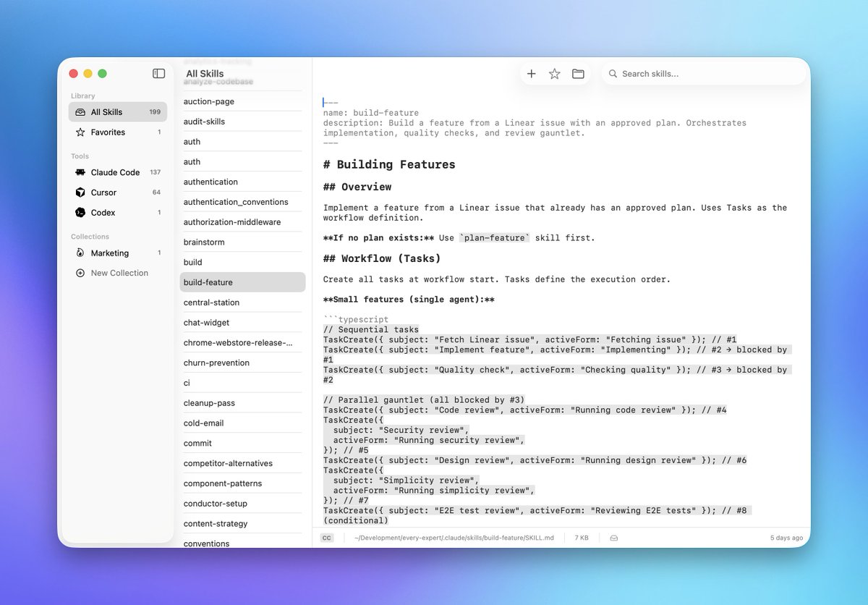Select the content-strategy skill
The height and width of the screenshot is (605, 868).
[242, 524]
